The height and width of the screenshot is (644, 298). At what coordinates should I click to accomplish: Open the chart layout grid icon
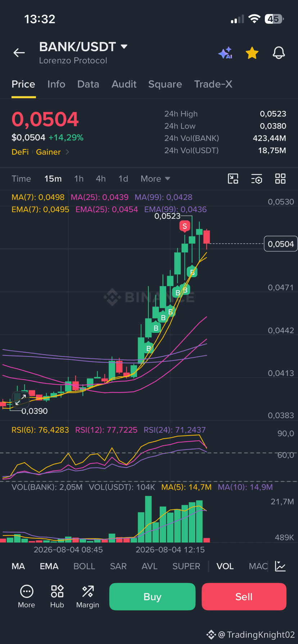280,179
